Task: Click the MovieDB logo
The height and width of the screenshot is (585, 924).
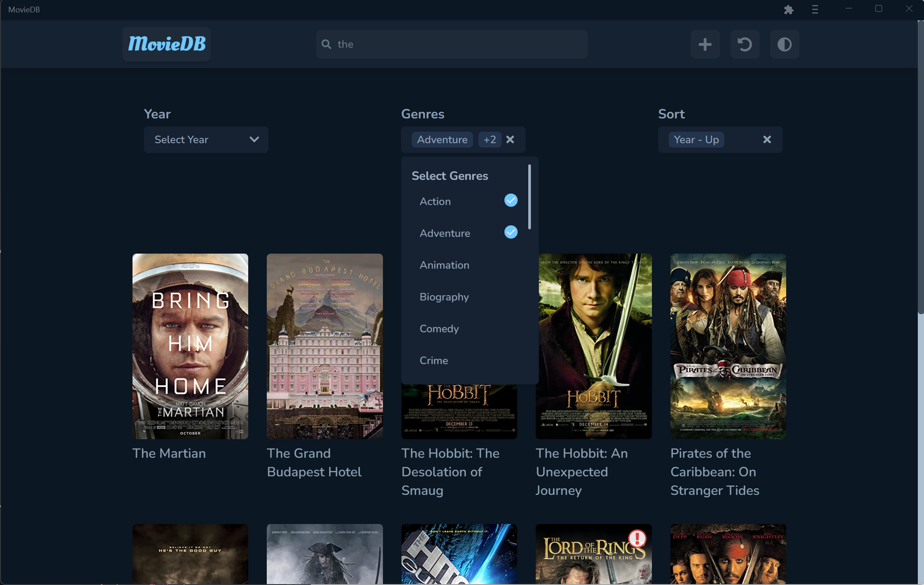Action: click(167, 44)
